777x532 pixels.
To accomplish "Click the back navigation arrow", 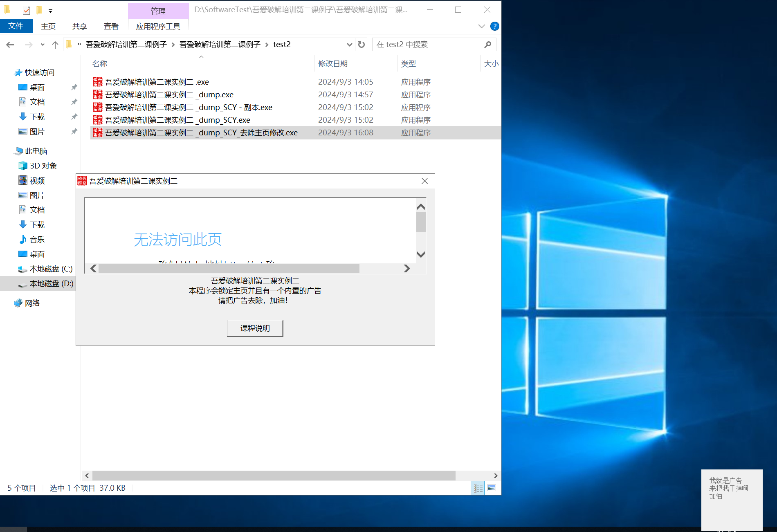I will (10, 45).
